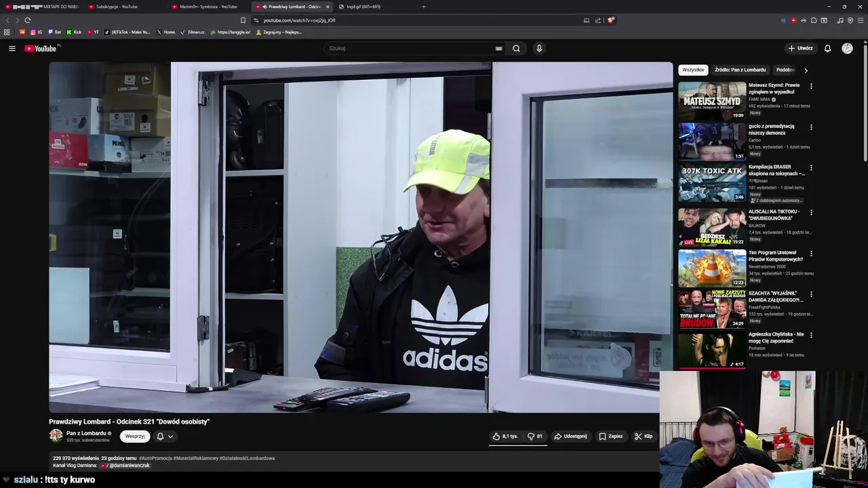Open options for Agnieszka Chylińska video

811,335
